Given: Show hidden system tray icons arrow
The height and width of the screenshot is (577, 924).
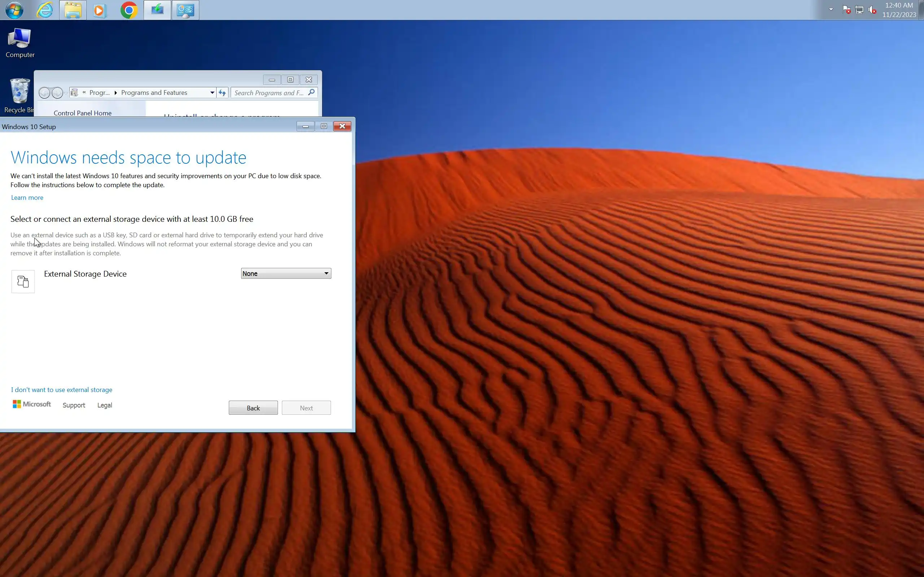Looking at the screenshot, I should [x=831, y=9].
